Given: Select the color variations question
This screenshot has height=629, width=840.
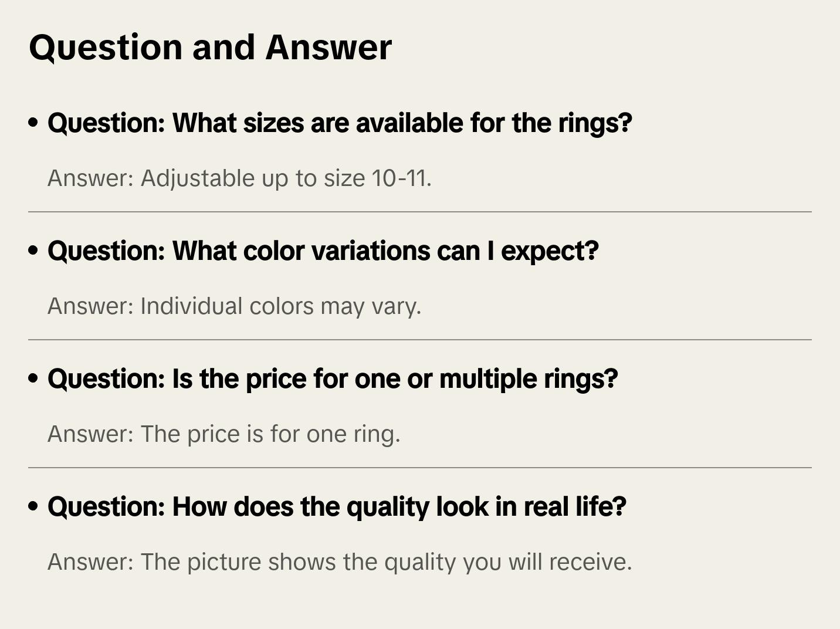Looking at the screenshot, I should point(323,251).
